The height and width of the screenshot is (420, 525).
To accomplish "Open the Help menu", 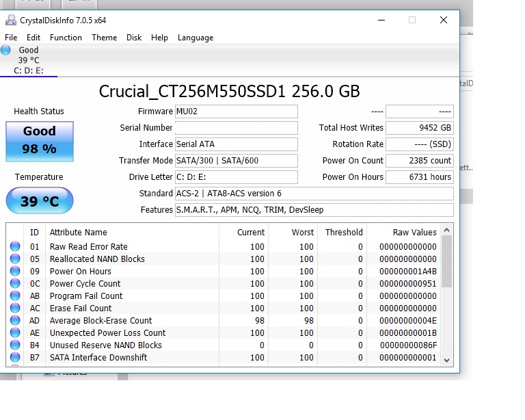I will (x=159, y=38).
